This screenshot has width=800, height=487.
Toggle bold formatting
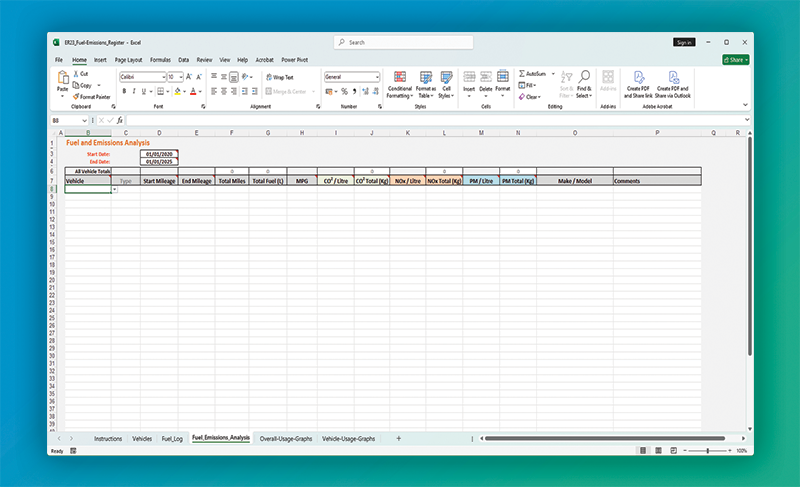click(x=124, y=91)
